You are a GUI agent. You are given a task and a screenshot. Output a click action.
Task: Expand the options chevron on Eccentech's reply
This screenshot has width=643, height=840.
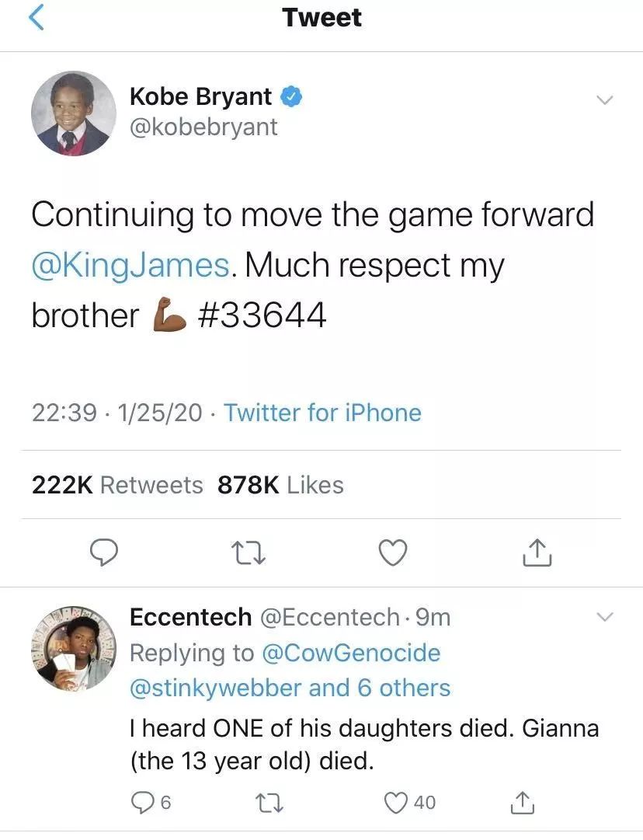tap(603, 618)
